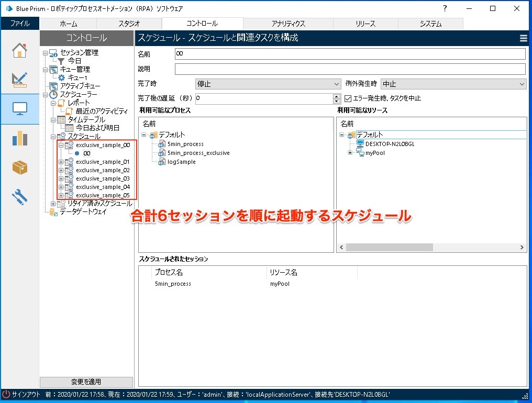Click the アクティブキュー icon in tree
Viewport: 532px width, 403px height.
click(x=53, y=86)
